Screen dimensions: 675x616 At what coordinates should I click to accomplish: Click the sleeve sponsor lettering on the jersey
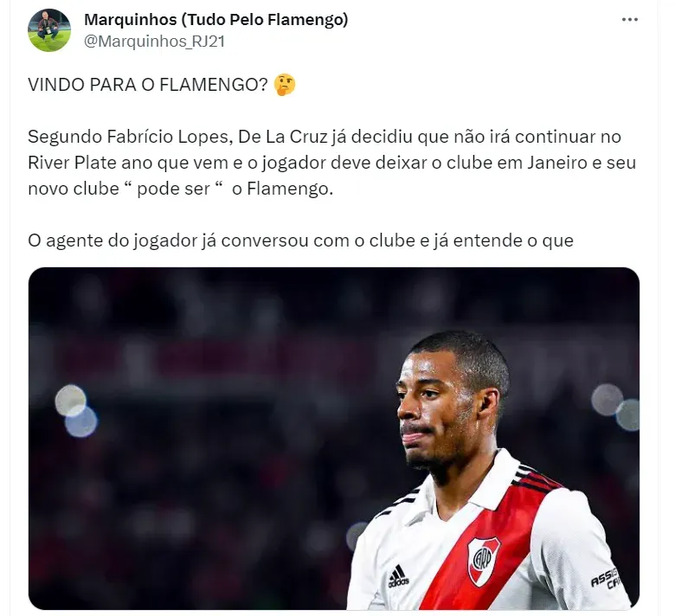[606, 579]
